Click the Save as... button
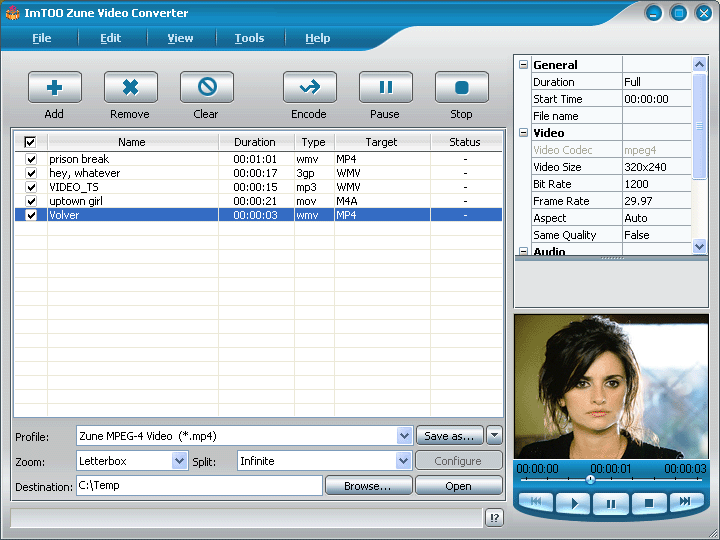720x540 pixels. tap(449, 436)
